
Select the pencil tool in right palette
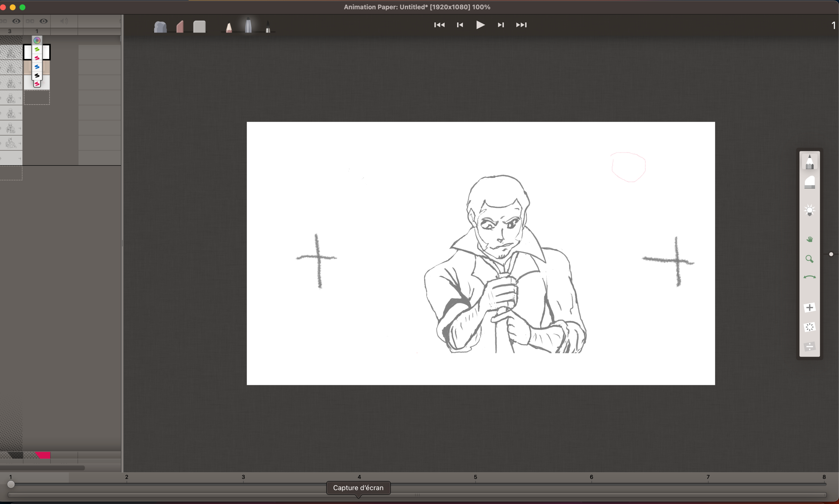coord(809,162)
